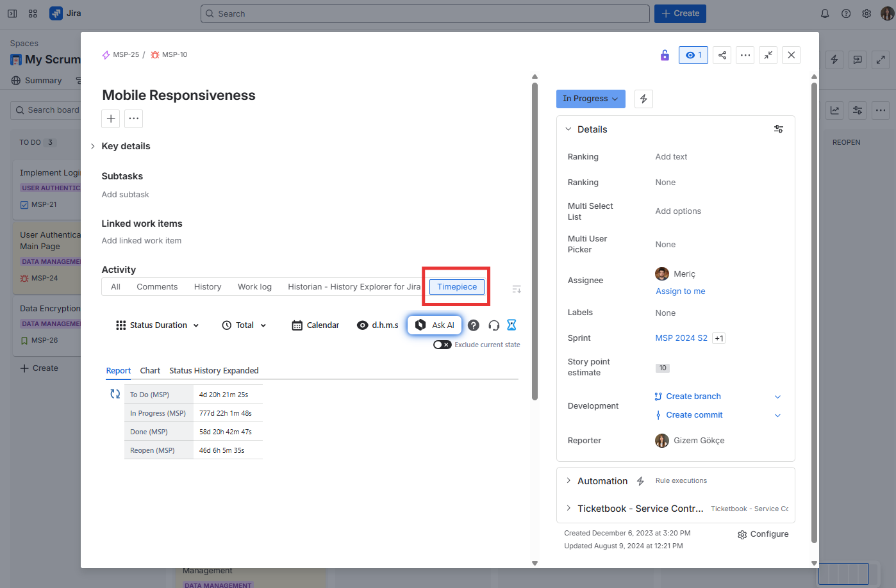Open Jira settings gear

[x=867, y=13]
